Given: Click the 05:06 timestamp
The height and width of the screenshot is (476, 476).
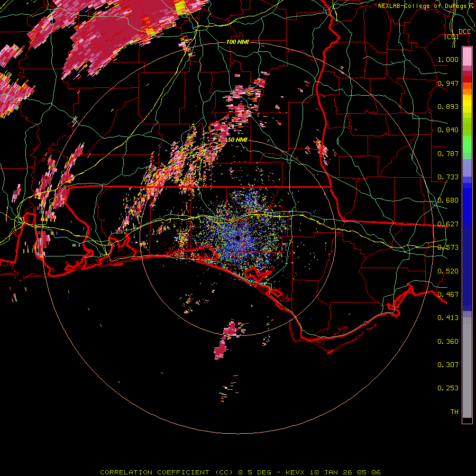Looking at the screenshot, I should [369, 472].
